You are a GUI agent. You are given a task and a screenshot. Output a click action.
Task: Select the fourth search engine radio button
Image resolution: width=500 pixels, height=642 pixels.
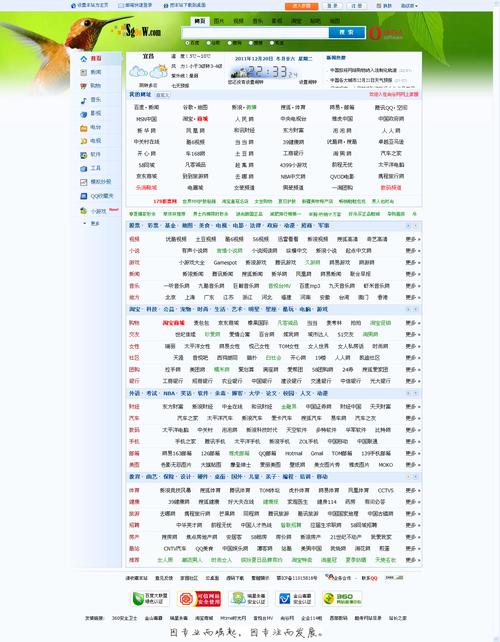click(x=251, y=43)
